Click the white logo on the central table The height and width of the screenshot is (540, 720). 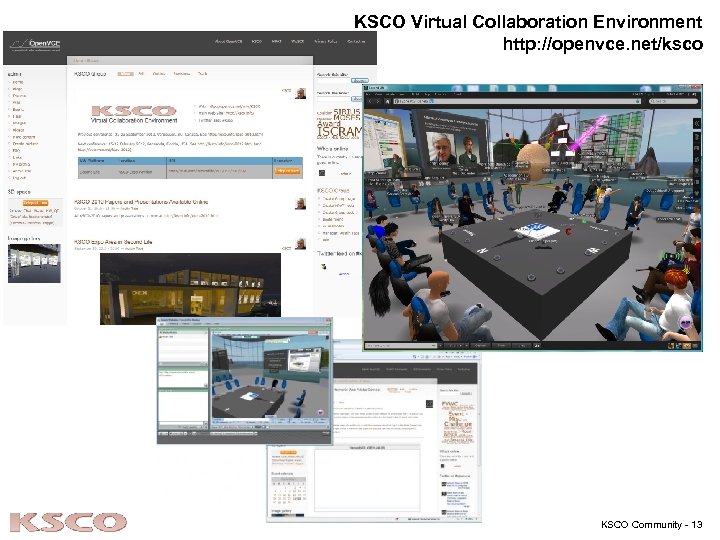pos(538,231)
